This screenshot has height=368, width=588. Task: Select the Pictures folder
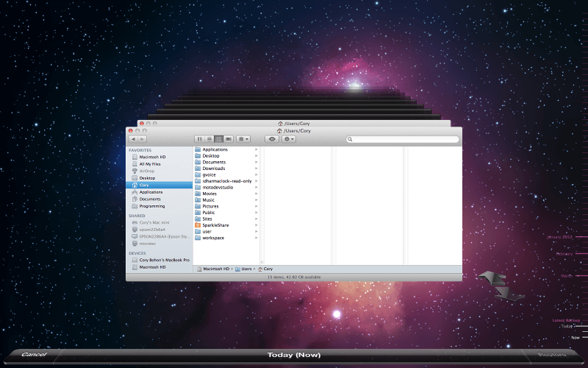point(210,206)
